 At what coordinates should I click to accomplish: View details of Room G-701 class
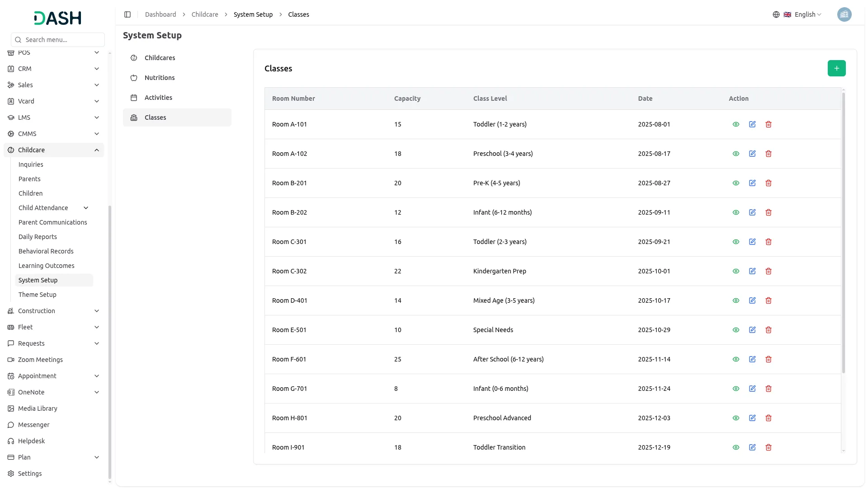pyautogui.click(x=736, y=389)
